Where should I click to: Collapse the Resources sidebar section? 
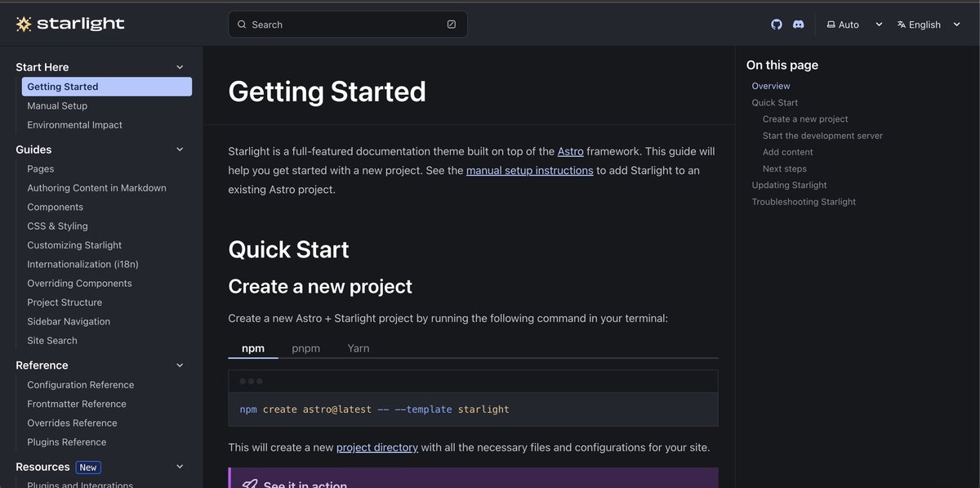click(x=180, y=467)
